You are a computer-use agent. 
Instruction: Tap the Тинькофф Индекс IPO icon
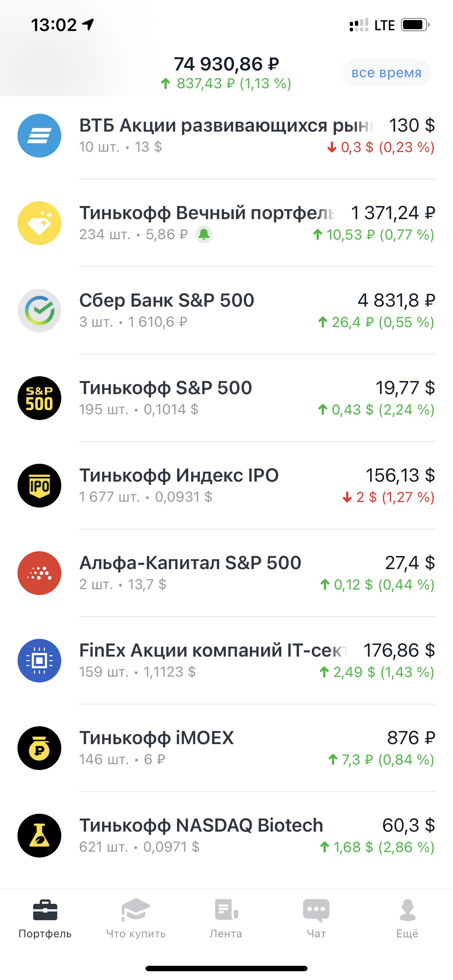pos(39,485)
